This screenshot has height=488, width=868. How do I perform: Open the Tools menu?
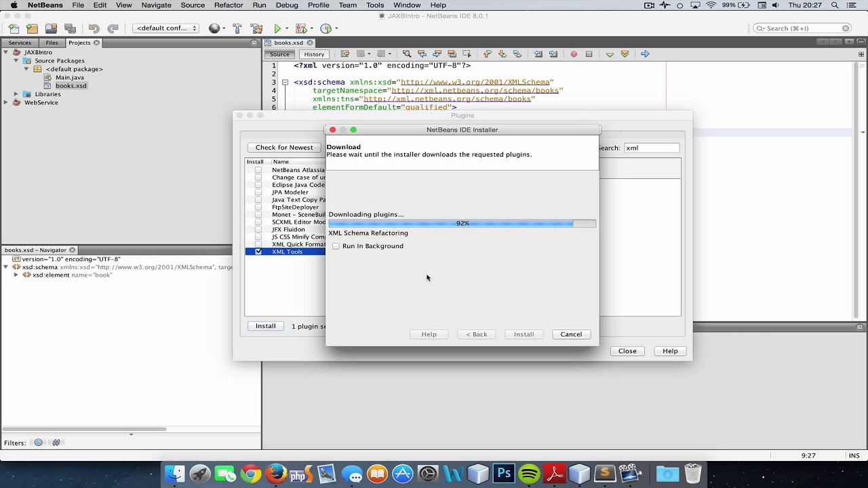[375, 5]
